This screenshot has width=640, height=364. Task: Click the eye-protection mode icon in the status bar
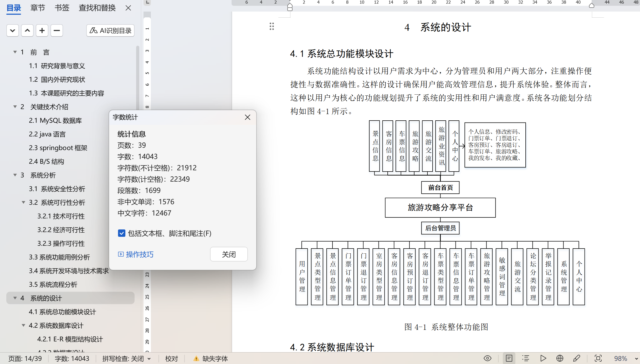click(487, 358)
